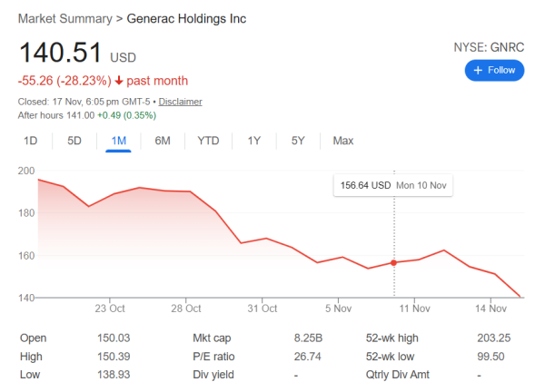The image size is (545, 392).
Task: Select the 1Y time range tab
Action: (x=254, y=141)
